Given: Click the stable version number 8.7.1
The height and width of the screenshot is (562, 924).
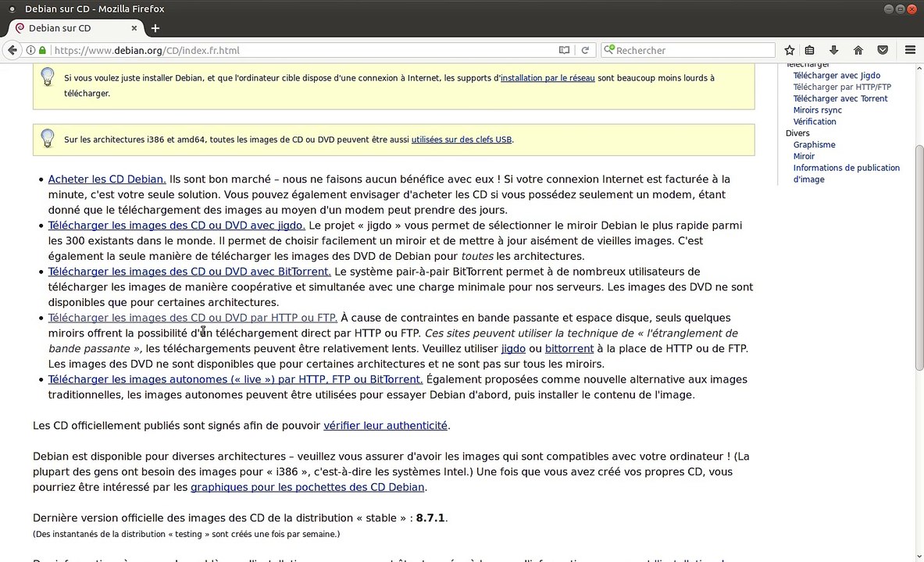Looking at the screenshot, I should click(430, 518).
